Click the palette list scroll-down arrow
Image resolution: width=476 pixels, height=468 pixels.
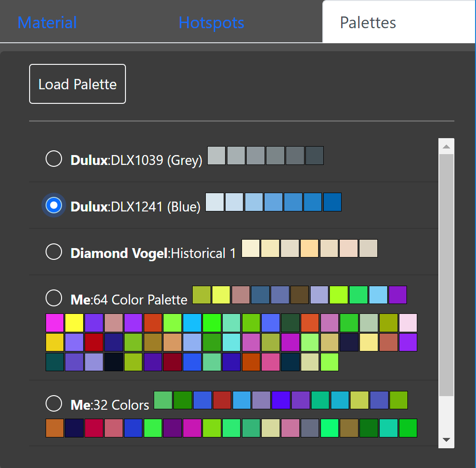[446, 440]
